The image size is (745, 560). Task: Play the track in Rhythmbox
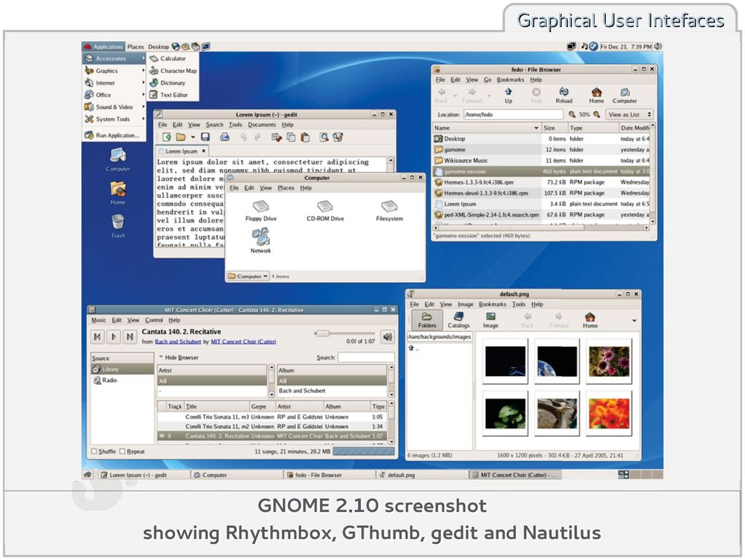point(114,337)
